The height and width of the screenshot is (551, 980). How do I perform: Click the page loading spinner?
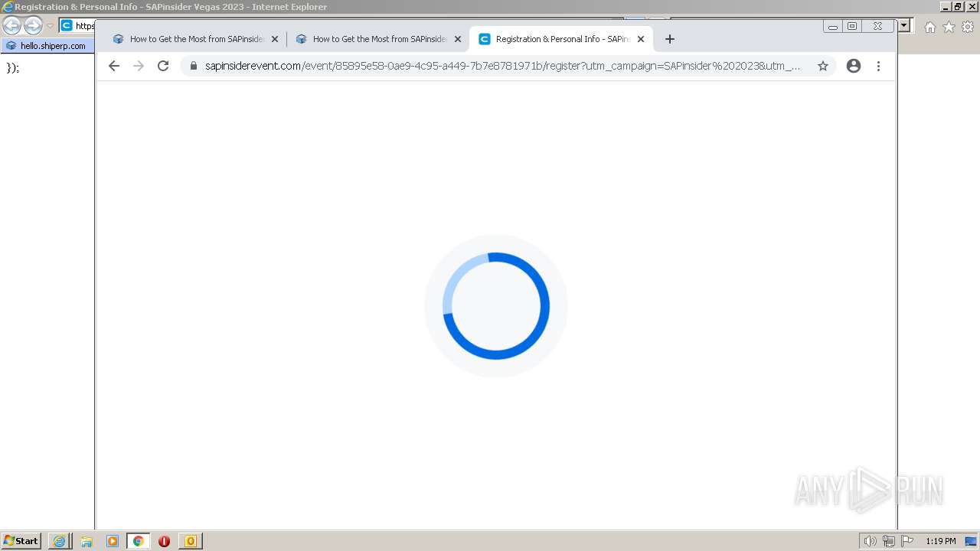[x=496, y=305]
